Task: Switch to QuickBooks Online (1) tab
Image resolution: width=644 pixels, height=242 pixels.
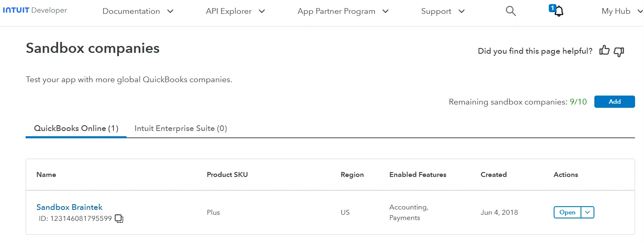Action: pyautogui.click(x=76, y=129)
